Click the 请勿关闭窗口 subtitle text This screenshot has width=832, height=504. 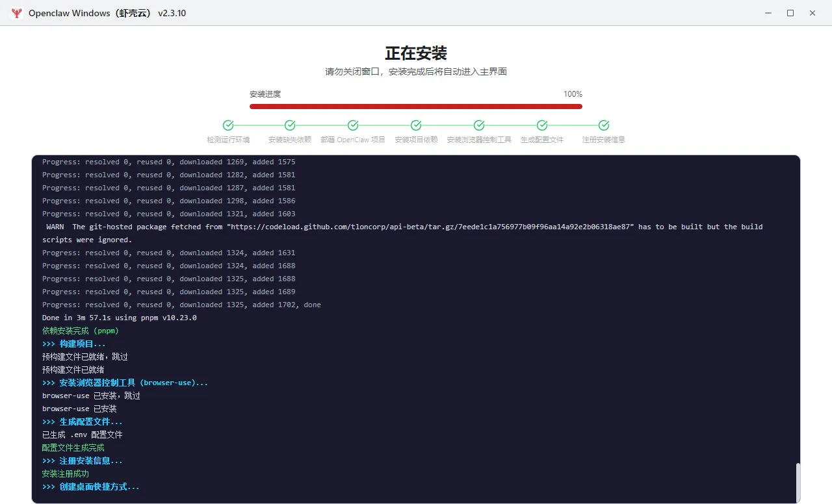[416, 71]
